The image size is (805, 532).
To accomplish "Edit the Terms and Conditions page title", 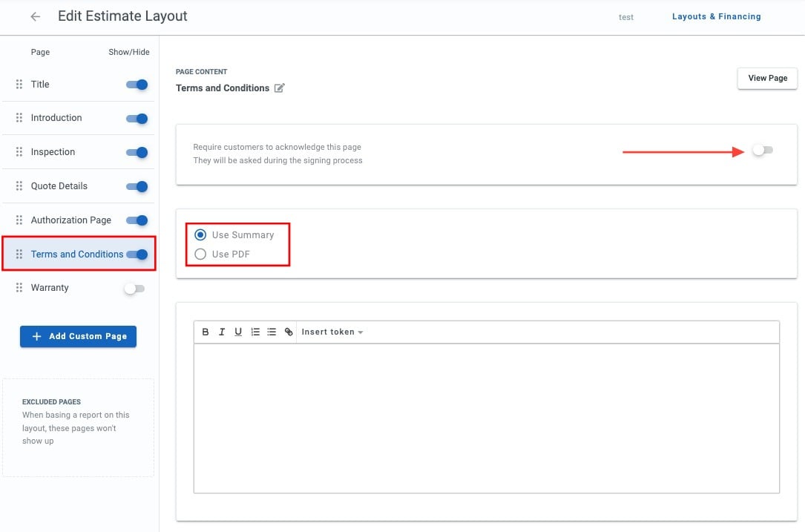I will tap(279, 88).
